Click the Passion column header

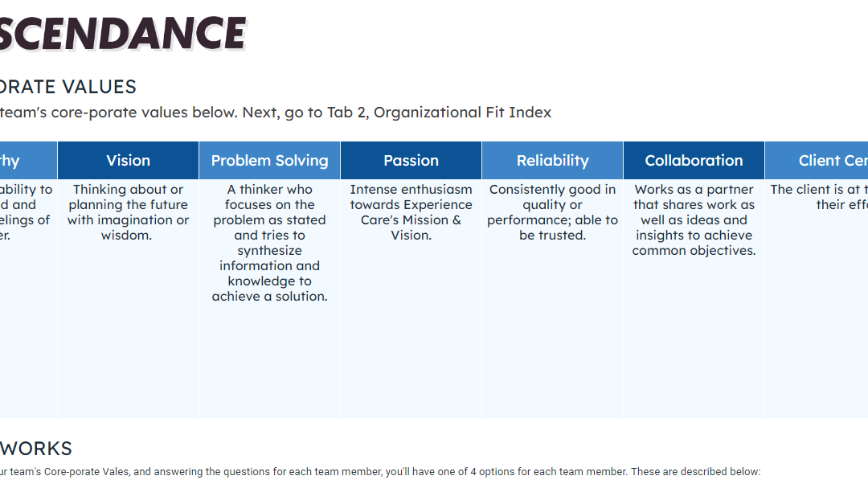click(x=411, y=161)
